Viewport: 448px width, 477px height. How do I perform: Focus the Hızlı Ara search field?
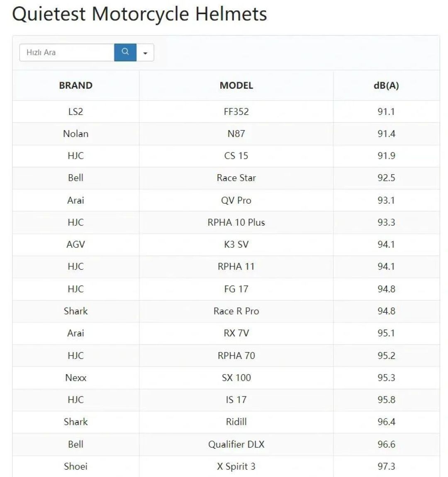(67, 52)
